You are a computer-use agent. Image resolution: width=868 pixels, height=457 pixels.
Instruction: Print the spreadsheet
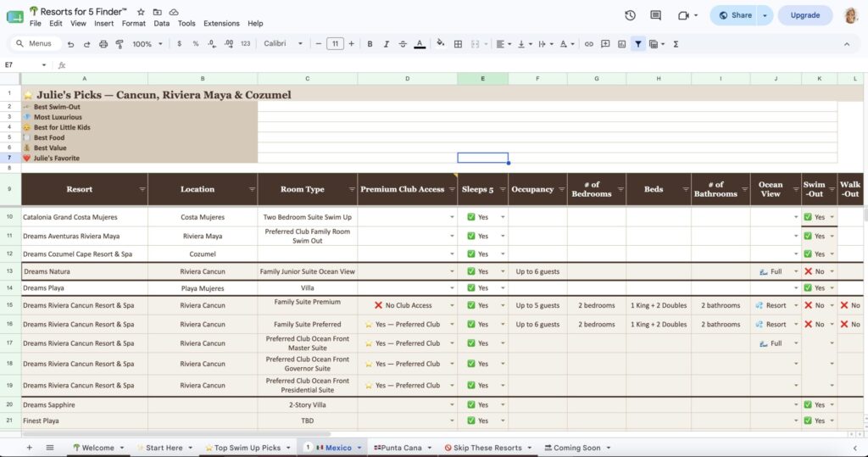(x=103, y=44)
